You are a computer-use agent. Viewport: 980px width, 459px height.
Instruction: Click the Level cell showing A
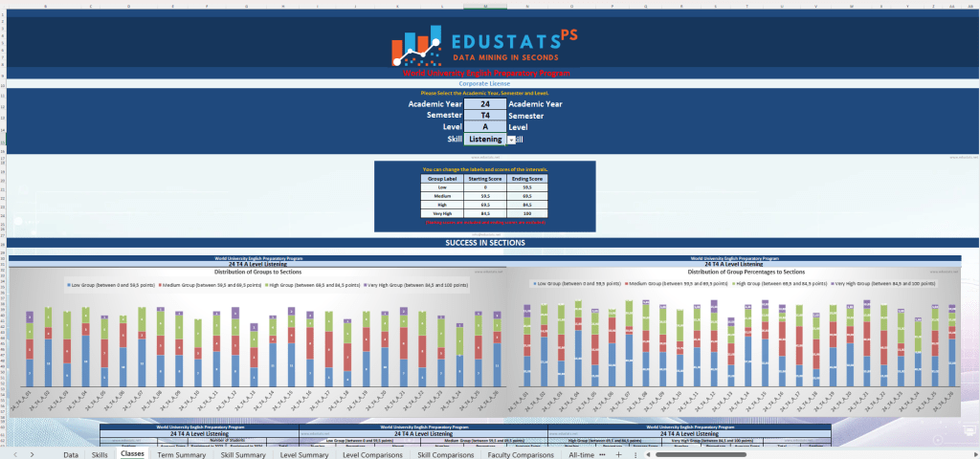pos(485,127)
